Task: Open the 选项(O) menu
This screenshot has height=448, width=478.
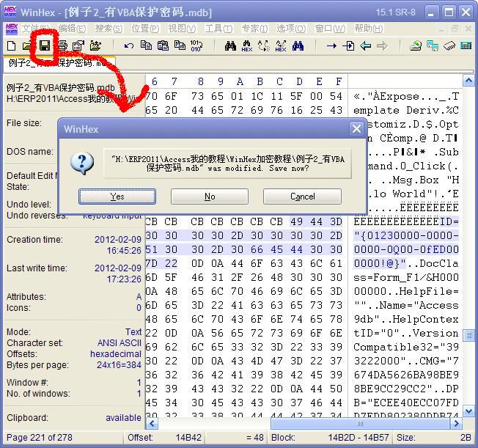Action: (x=291, y=29)
